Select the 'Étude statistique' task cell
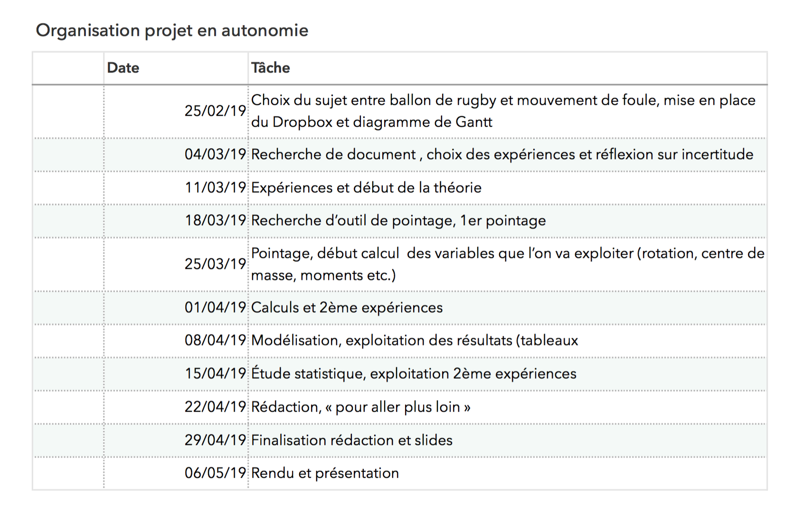The image size is (812, 518). click(x=414, y=374)
